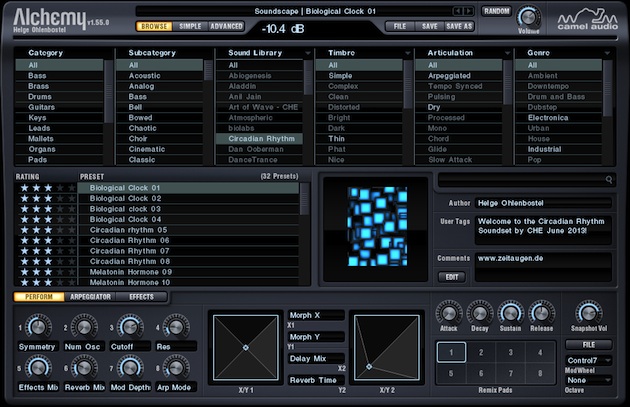The width and height of the screenshot is (630, 407).
Task: Click the Effects Mix knob 5
Action: tap(38, 368)
